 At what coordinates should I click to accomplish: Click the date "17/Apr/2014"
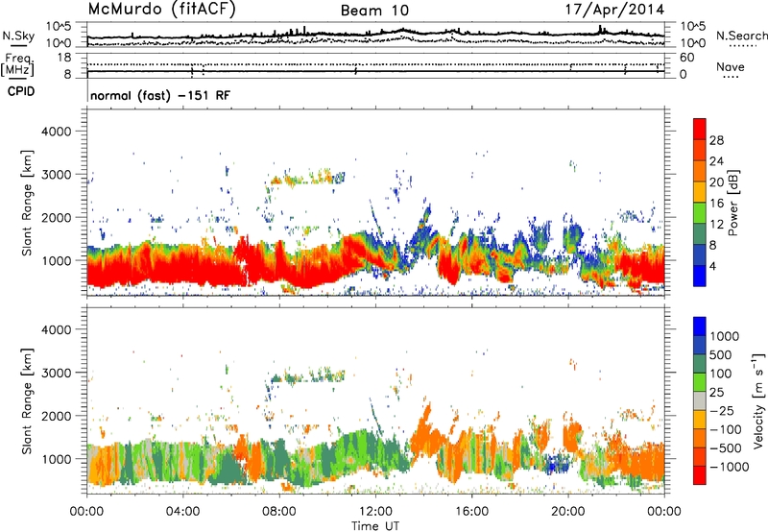[614, 10]
